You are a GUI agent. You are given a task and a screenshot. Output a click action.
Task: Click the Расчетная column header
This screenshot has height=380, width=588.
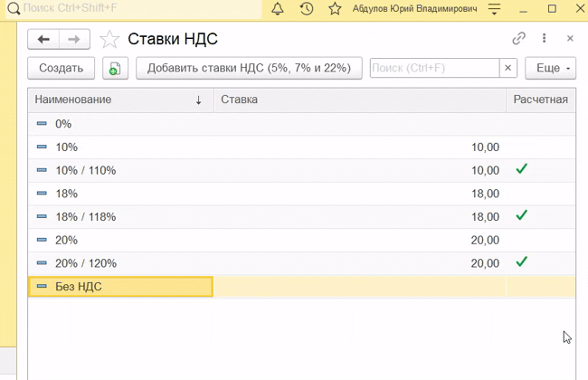tap(540, 100)
